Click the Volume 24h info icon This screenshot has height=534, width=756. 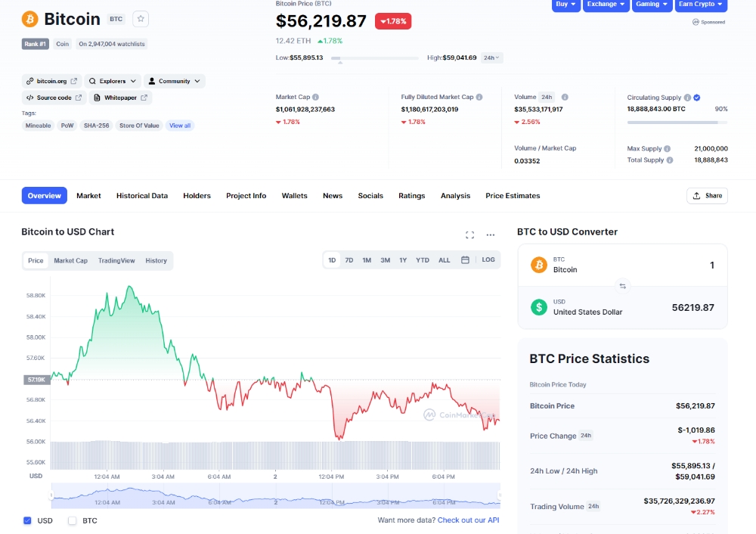pyautogui.click(x=565, y=97)
